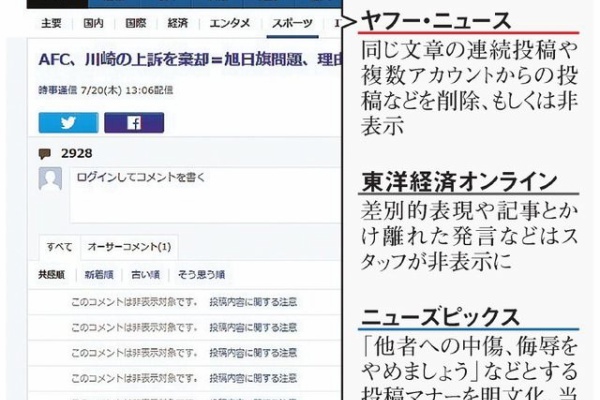Viewport: 600px width, 400px height.
Task: Open the 主要 news category tab
Action: click(52, 23)
